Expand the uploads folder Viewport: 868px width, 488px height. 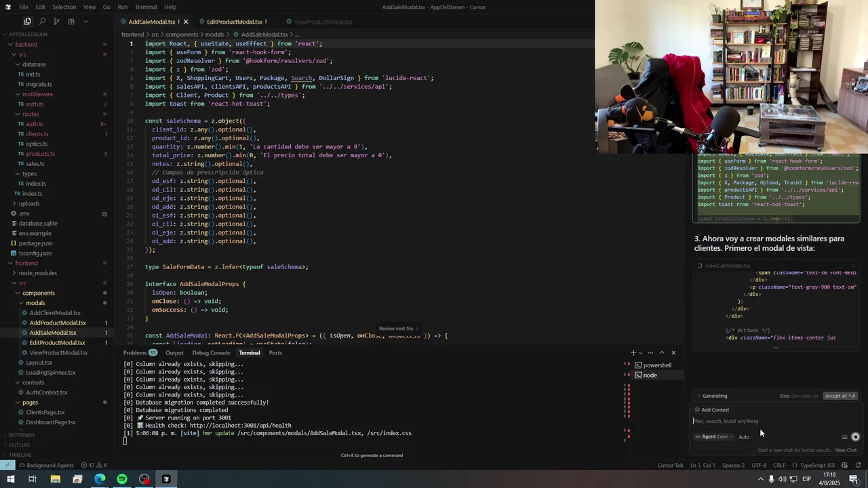[29, 203]
